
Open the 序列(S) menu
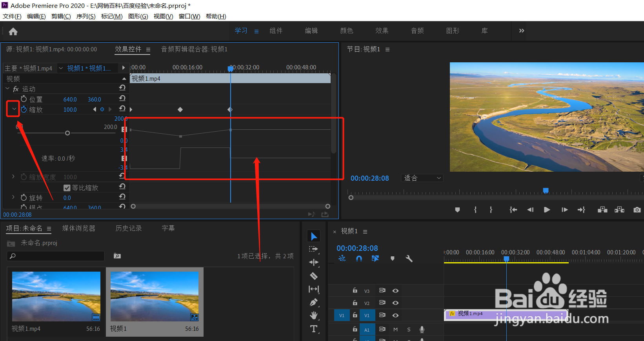click(86, 16)
